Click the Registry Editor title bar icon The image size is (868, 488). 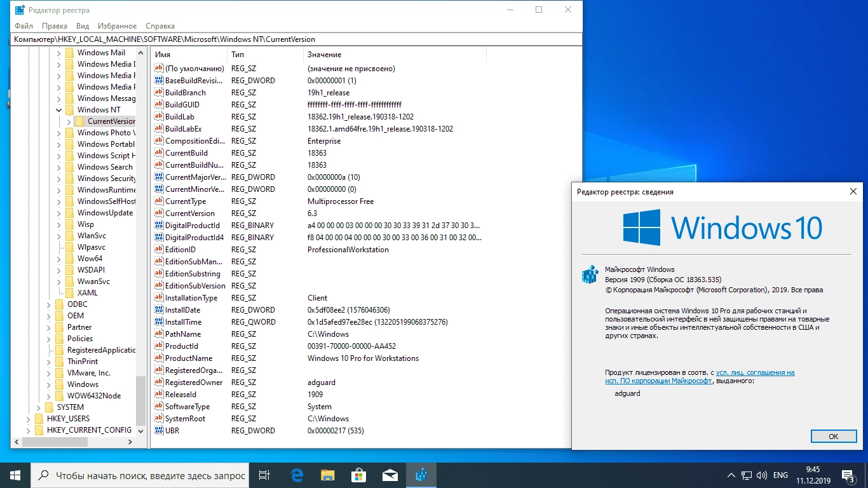click(x=20, y=10)
